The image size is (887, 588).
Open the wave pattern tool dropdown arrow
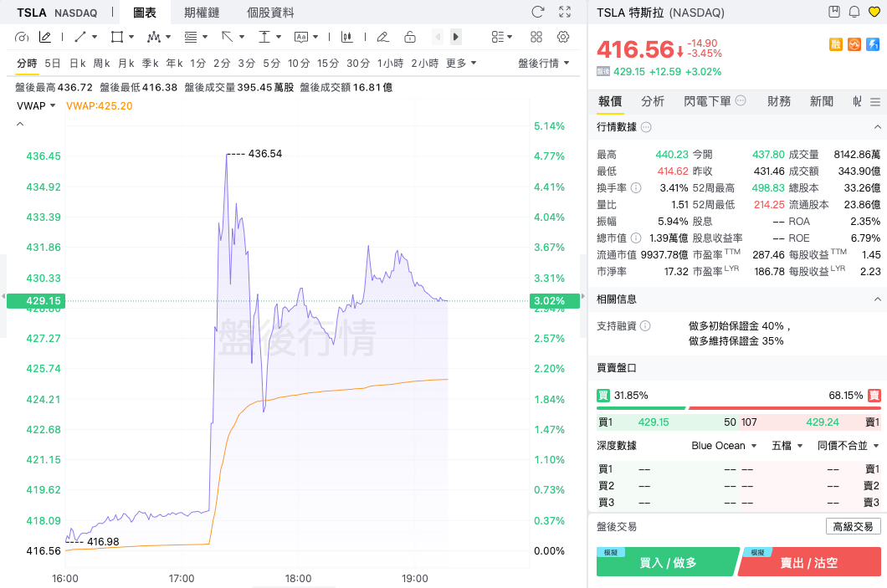pyautogui.click(x=168, y=38)
